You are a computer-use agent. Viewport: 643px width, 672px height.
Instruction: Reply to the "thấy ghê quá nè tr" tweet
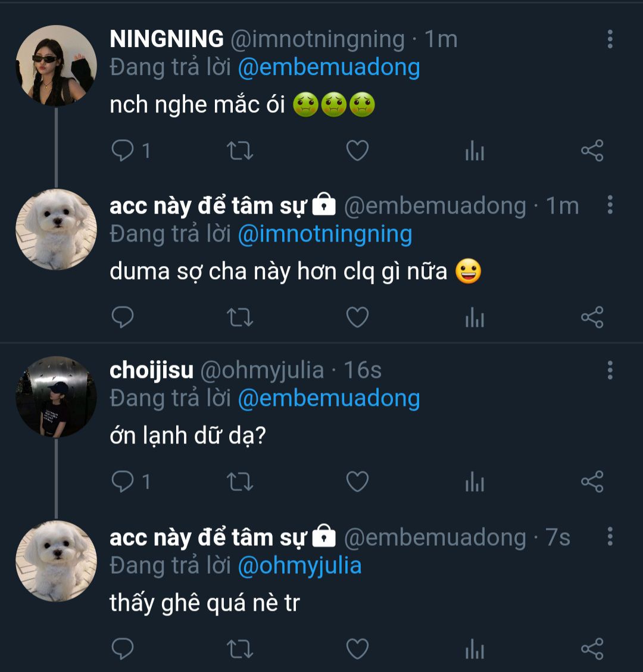tap(123, 648)
